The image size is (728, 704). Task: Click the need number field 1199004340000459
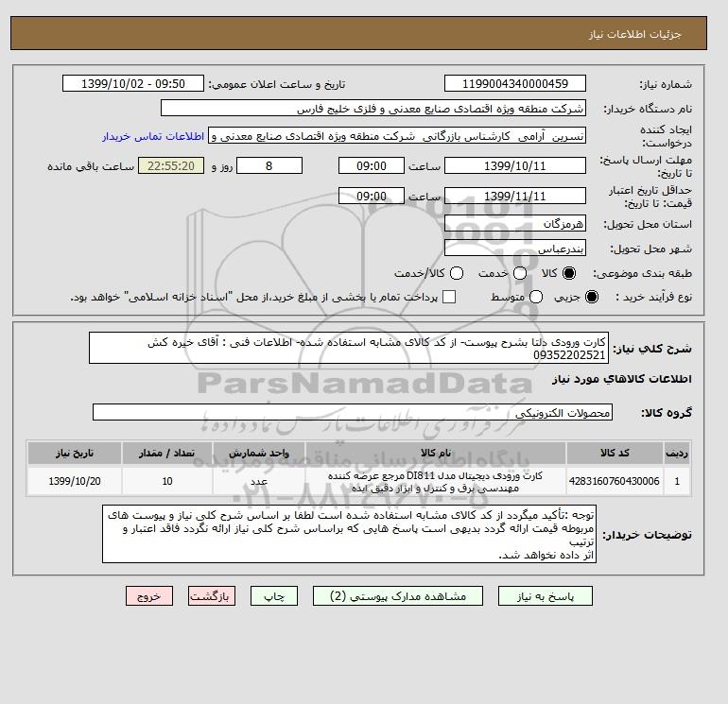515,83
